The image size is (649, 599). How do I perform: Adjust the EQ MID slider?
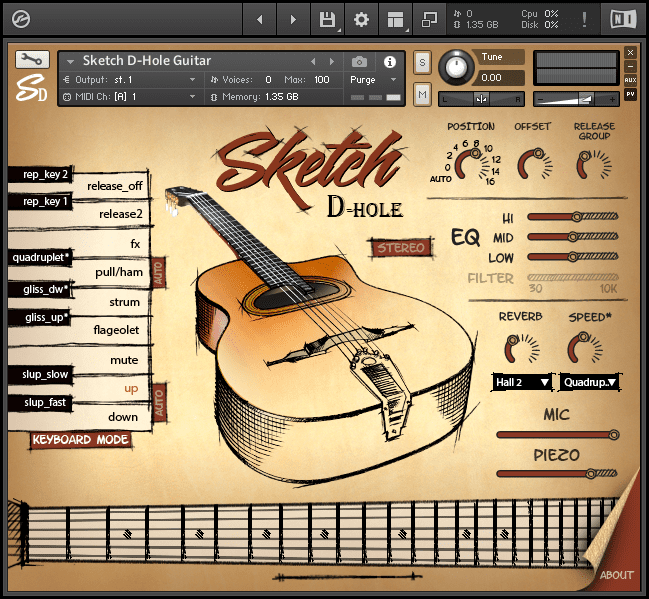573,237
